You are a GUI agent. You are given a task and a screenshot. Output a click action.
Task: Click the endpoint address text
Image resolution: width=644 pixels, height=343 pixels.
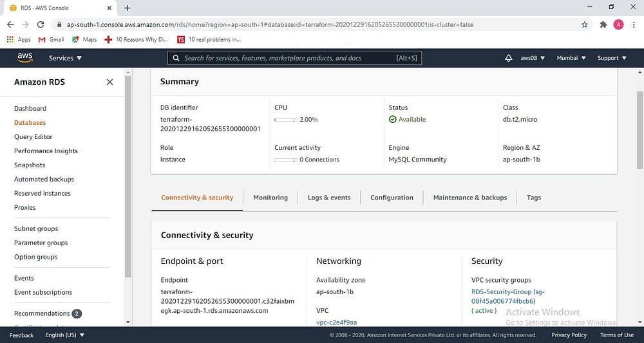227,302
